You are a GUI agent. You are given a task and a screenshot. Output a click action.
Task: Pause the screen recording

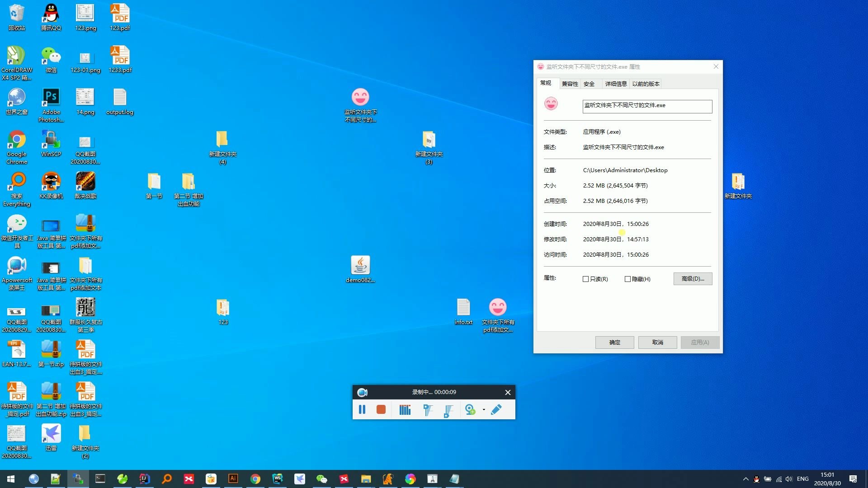(x=362, y=409)
